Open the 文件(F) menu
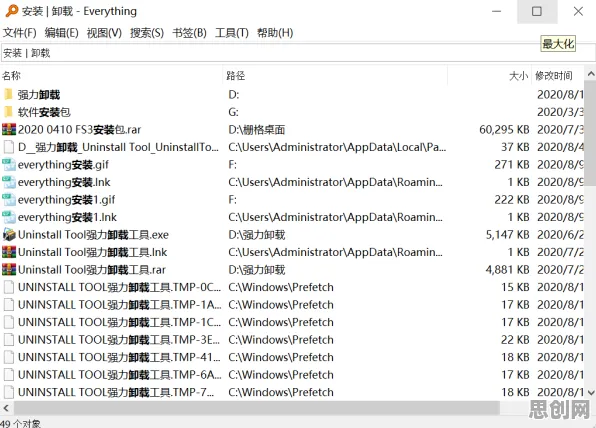 coord(19,33)
